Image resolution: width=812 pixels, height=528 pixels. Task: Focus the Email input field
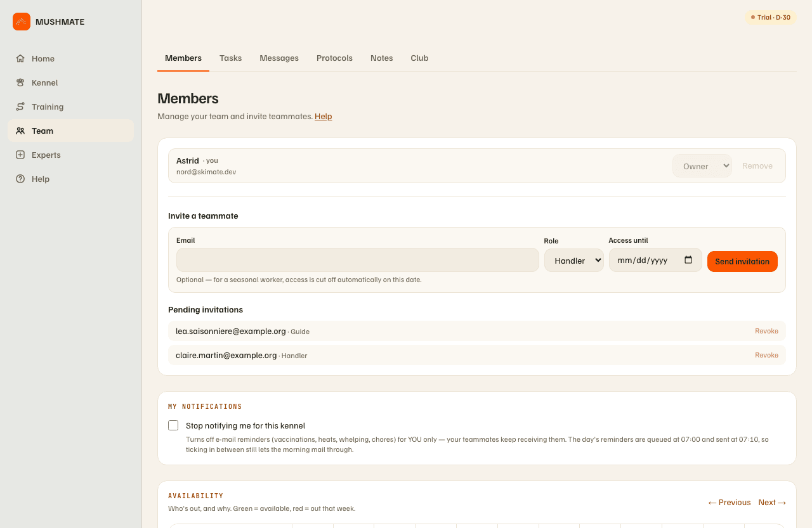pyautogui.click(x=358, y=260)
